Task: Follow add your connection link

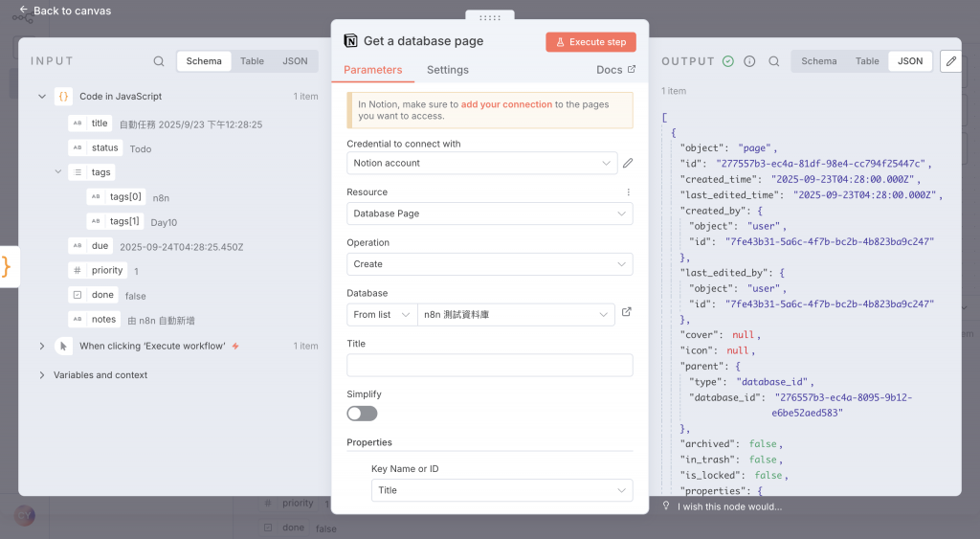Action: tap(506, 104)
